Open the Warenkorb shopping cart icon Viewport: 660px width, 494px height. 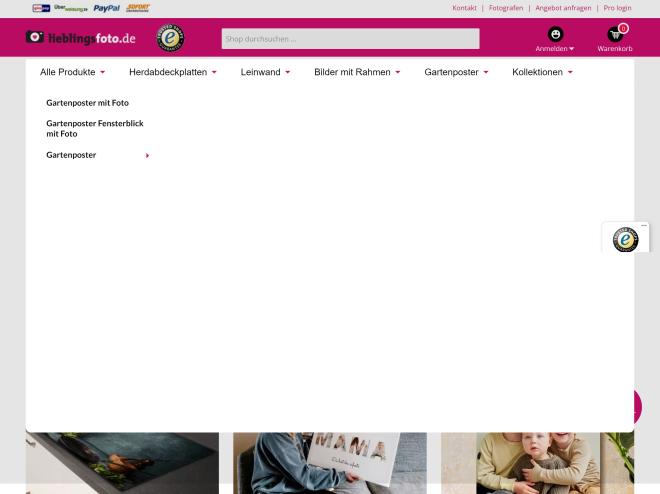tap(615, 35)
